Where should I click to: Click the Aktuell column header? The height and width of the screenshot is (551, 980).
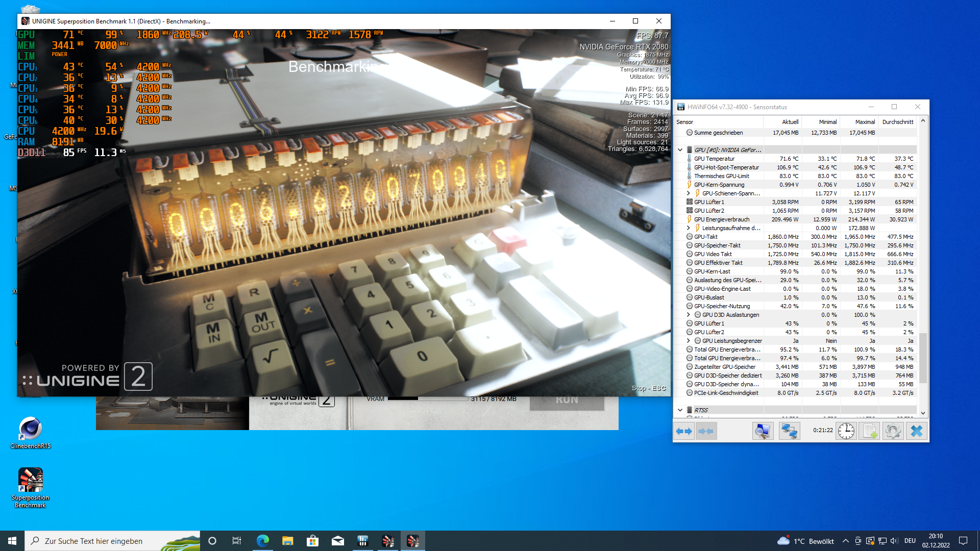[x=790, y=122]
